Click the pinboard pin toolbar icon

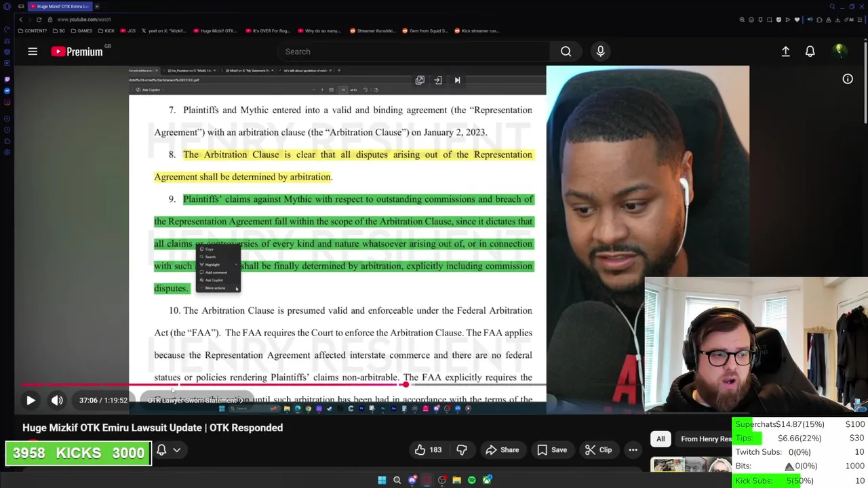click(760, 20)
